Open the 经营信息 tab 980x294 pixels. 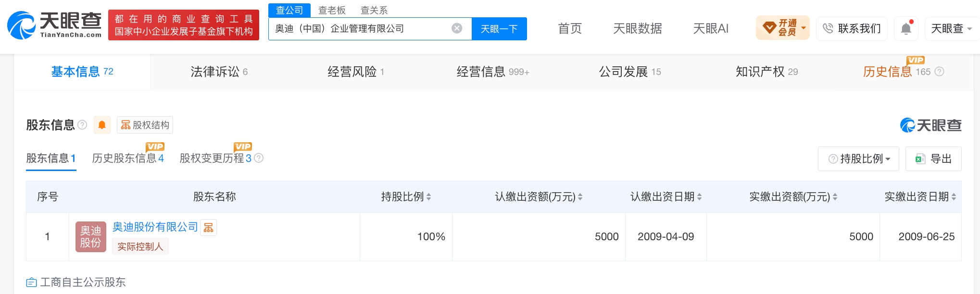(x=493, y=72)
